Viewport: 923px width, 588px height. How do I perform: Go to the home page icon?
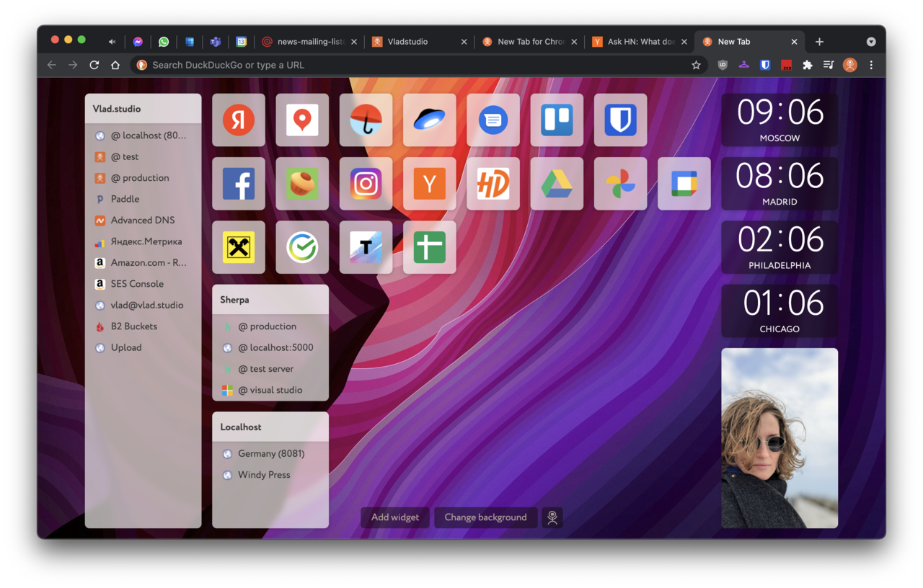coord(115,65)
